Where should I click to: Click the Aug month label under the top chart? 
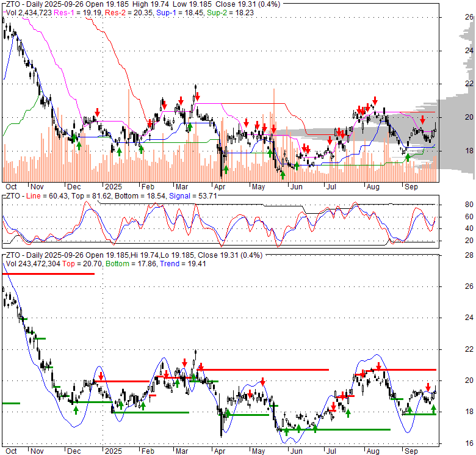pos(373,187)
